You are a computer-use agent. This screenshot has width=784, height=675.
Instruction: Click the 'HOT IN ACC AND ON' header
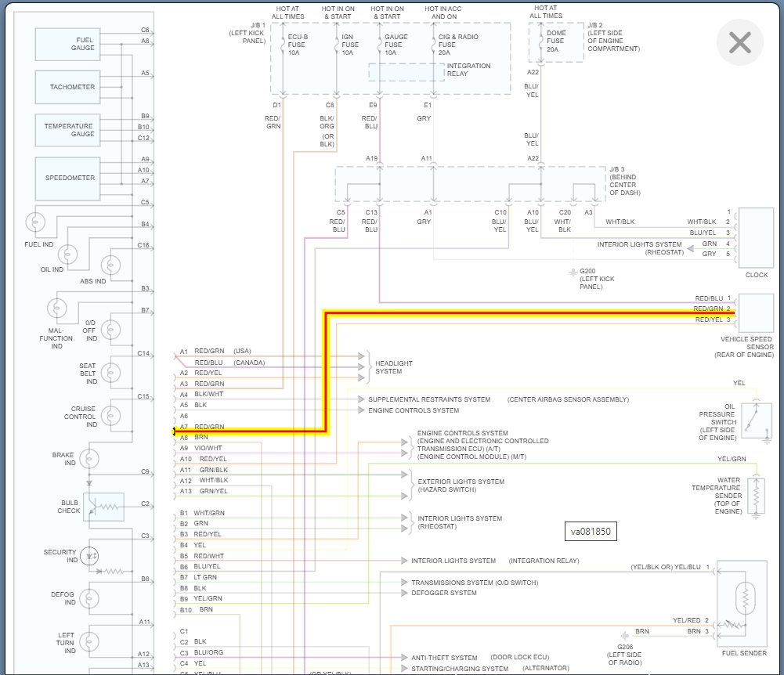(x=443, y=13)
